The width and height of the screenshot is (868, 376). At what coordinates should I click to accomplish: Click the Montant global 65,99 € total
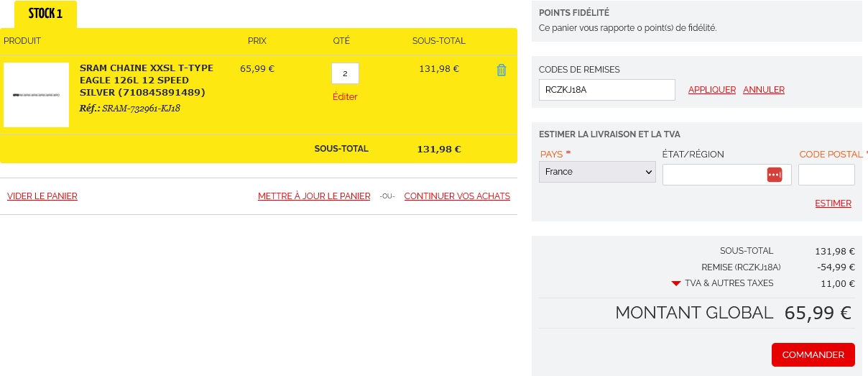coord(818,313)
